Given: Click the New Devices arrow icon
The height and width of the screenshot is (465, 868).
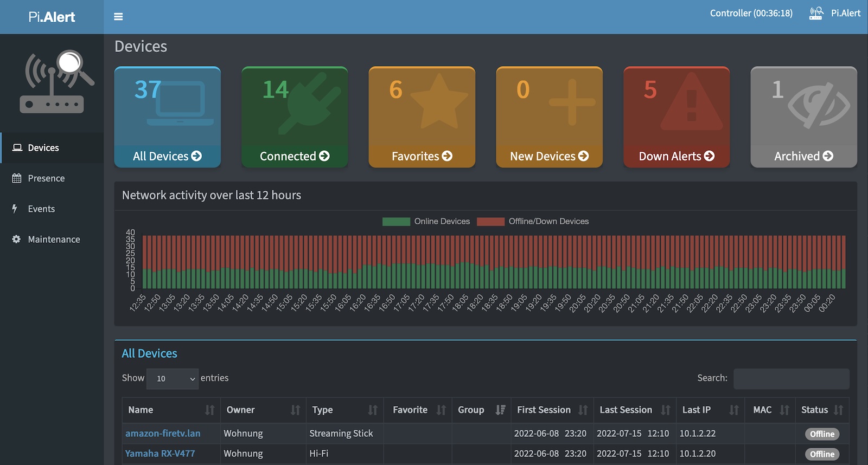Looking at the screenshot, I should pyautogui.click(x=583, y=156).
